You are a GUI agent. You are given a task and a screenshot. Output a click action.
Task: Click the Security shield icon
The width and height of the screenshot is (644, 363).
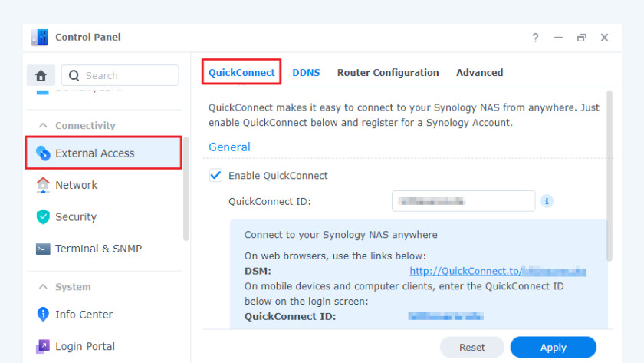tap(43, 217)
